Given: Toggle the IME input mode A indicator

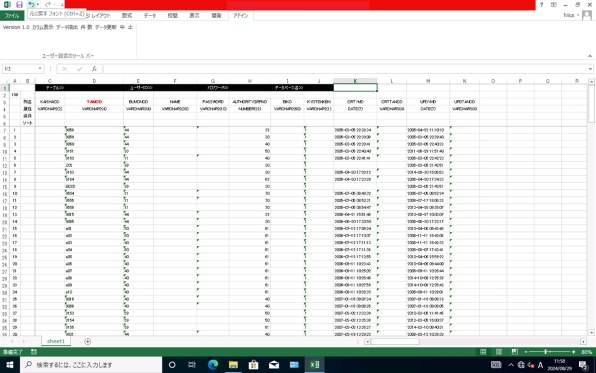Looking at the screenshot, I should pyautogui.click(x=540, y=365).
